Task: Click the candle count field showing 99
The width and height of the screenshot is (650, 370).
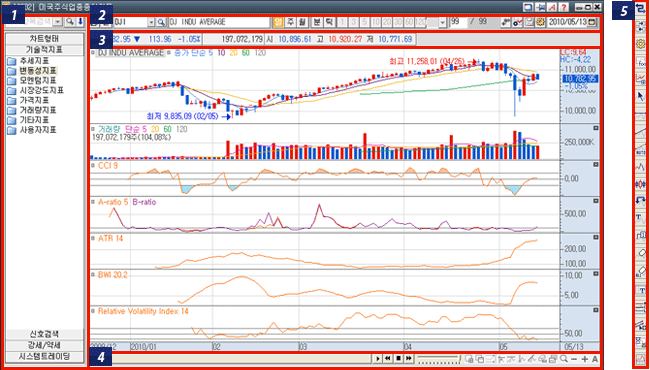Action: [458, 22]
